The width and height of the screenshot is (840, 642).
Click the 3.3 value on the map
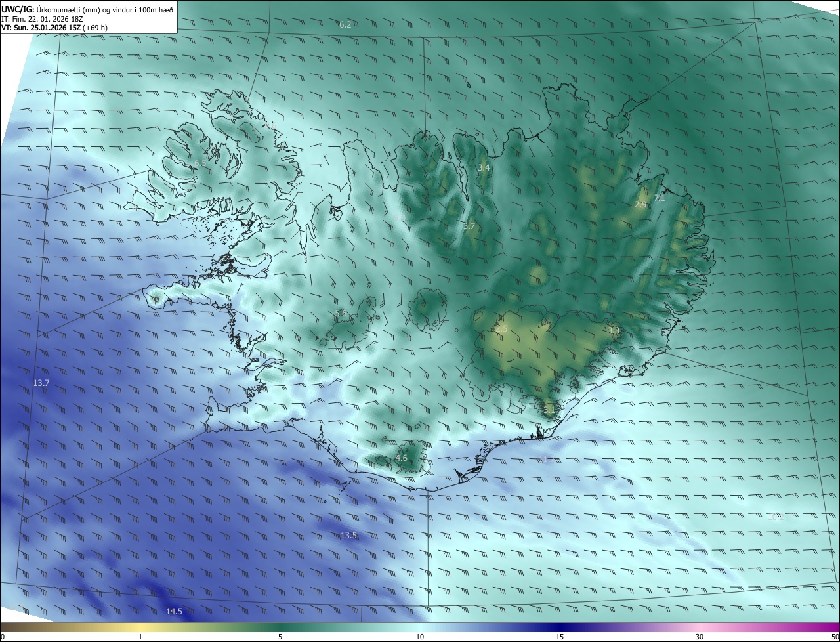click(x=614, y=330)
